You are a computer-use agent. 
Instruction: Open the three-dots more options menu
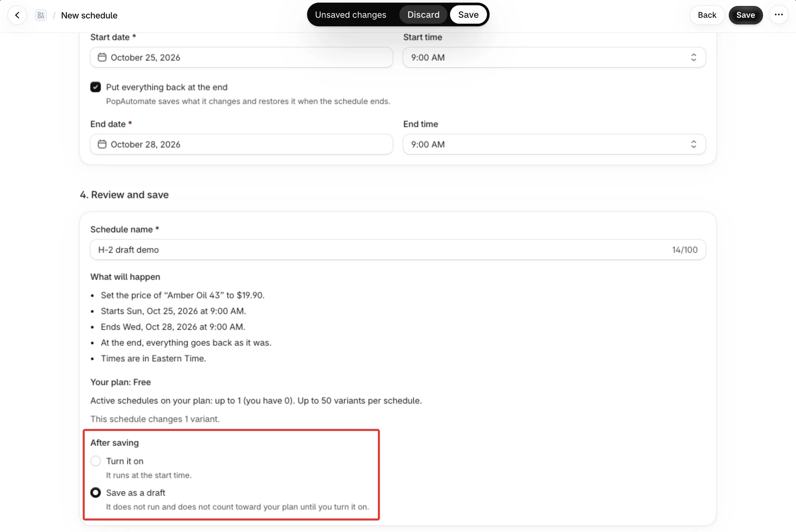click(x=779, y=15)
